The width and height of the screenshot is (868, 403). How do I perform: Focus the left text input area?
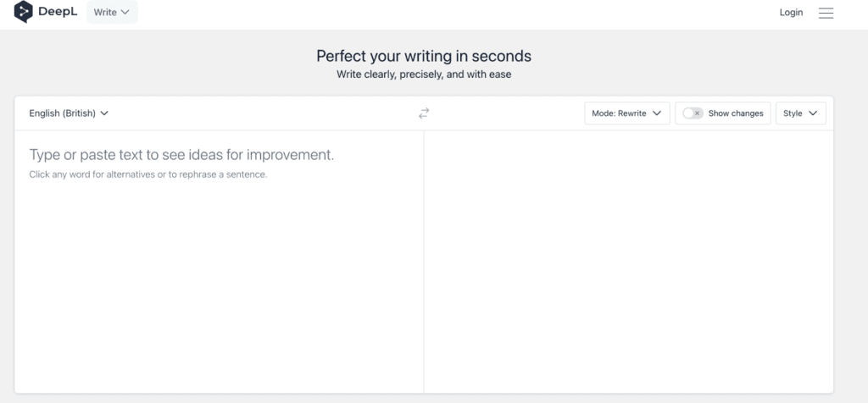click(220, 262)
